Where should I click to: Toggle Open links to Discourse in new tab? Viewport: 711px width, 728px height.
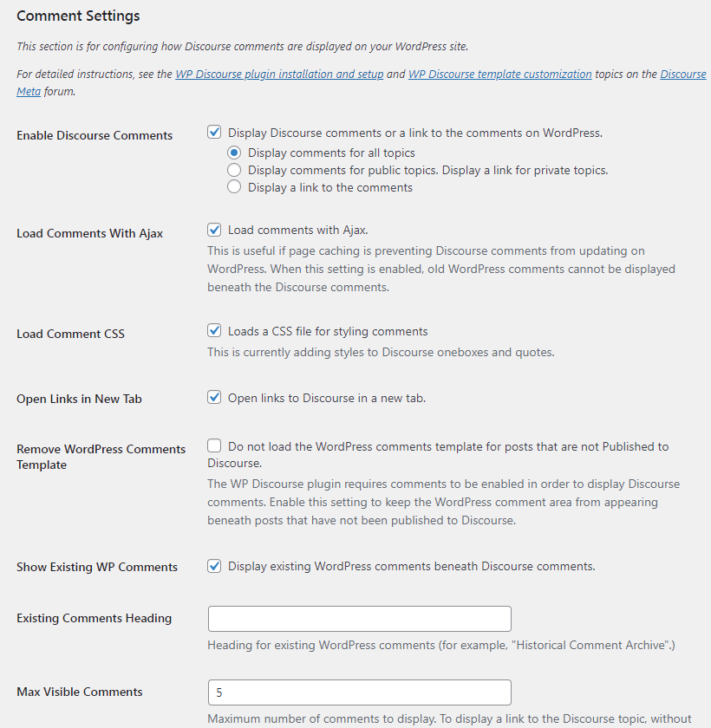click(x=214, y=398)
